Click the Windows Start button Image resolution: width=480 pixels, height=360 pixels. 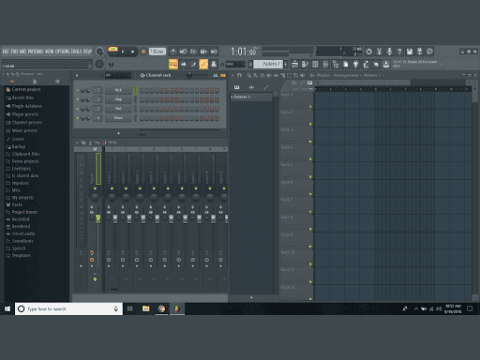(x=7, y=309)
